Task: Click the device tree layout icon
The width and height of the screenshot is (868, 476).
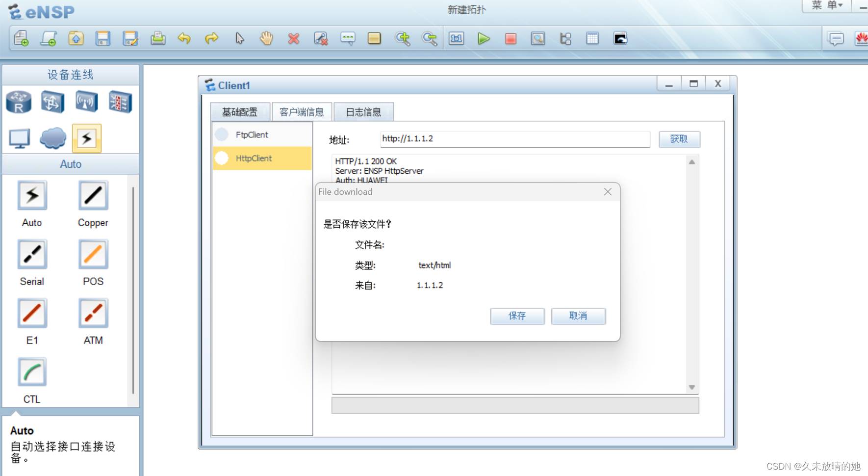Action: [565, 38]
